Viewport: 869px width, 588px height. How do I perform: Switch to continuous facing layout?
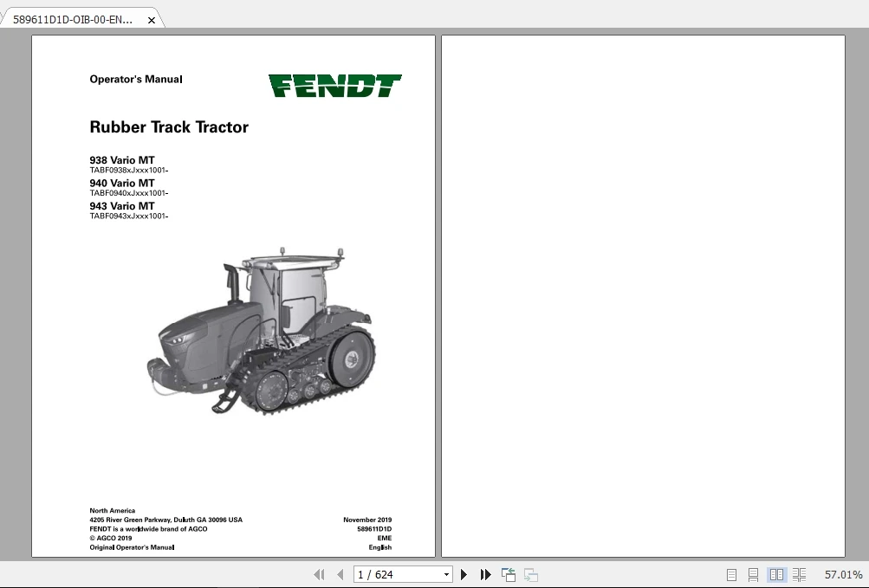pos(799,575)
